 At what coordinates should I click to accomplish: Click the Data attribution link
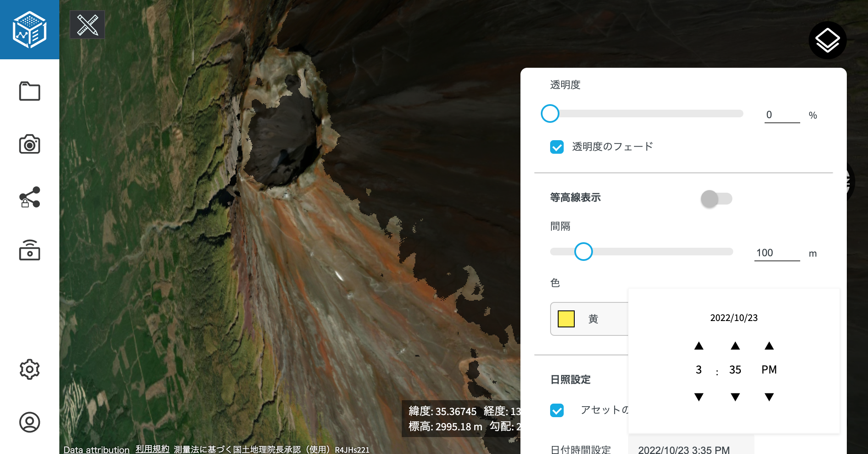[96, 449]
